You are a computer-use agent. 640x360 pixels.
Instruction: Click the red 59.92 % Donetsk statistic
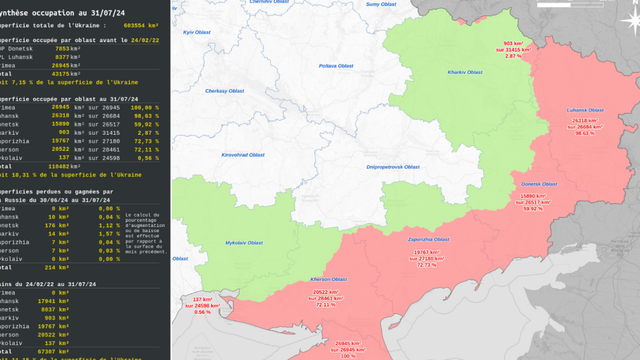(x=533, y=209)
